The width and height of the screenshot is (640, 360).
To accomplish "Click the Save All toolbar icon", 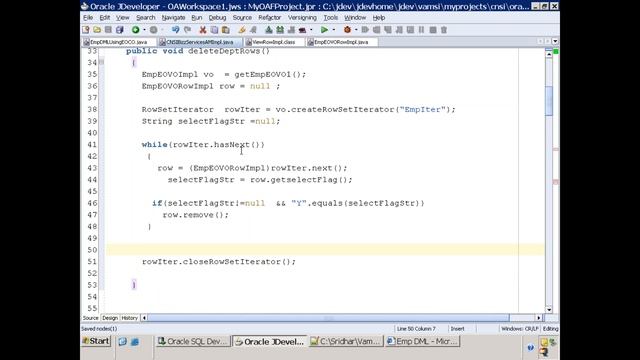I will tap(120, 30).
